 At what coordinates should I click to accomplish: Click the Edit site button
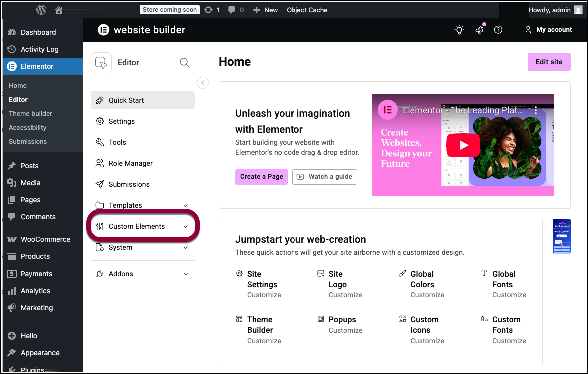(x=549, y=62)
